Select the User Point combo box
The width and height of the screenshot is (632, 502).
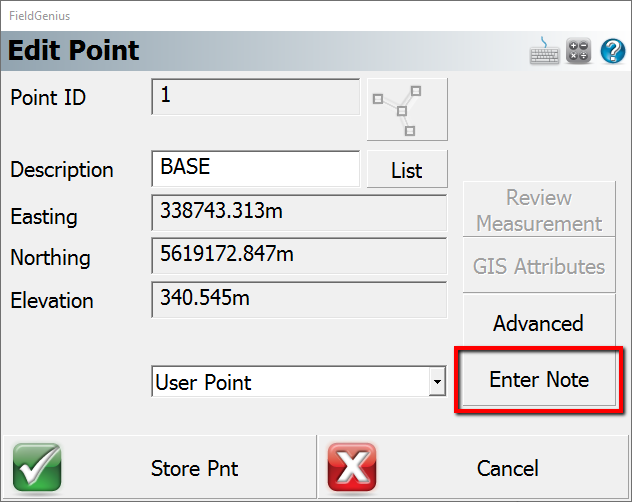tap(290, 382)
